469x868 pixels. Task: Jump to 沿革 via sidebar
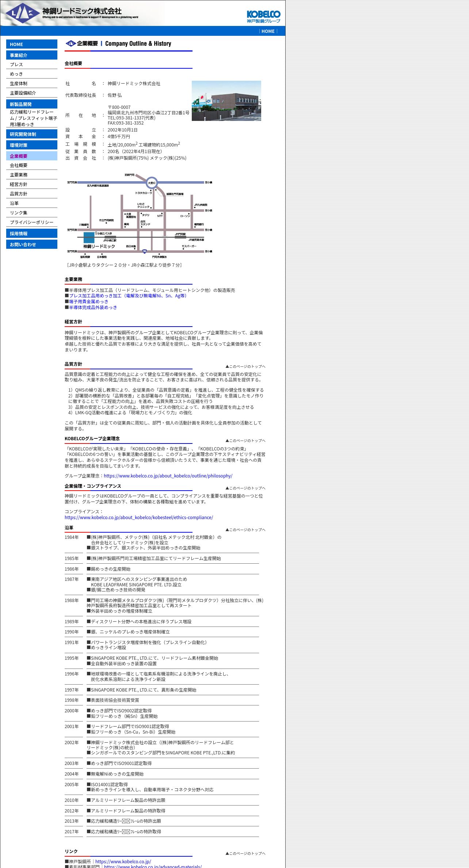32,203
